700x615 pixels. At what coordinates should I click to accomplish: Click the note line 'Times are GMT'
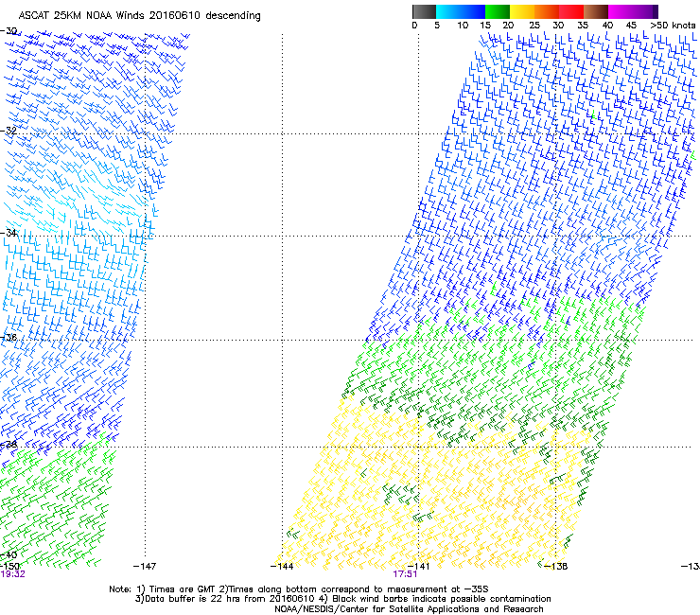183,589
